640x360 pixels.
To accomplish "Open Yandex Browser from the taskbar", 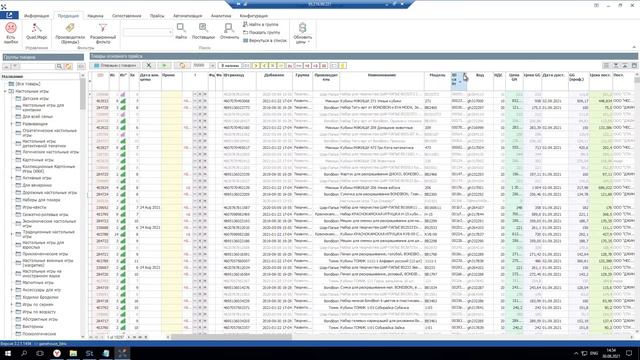I will point(57,353).
